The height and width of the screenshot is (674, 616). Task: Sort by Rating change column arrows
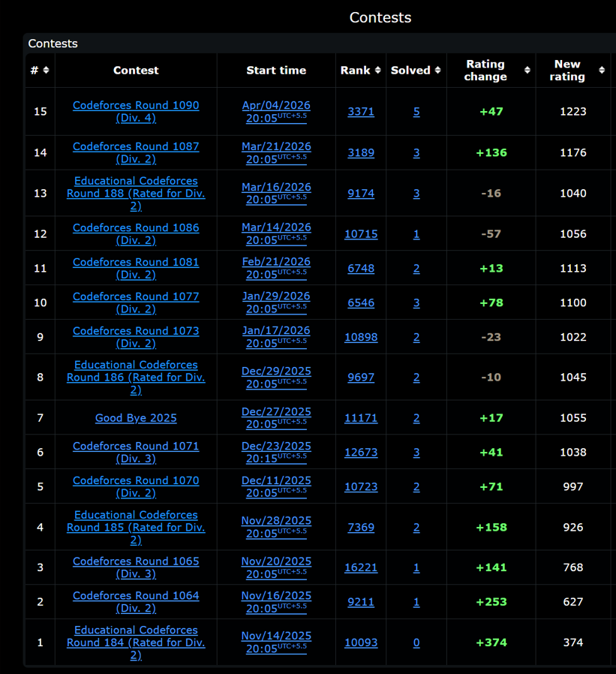527,70
